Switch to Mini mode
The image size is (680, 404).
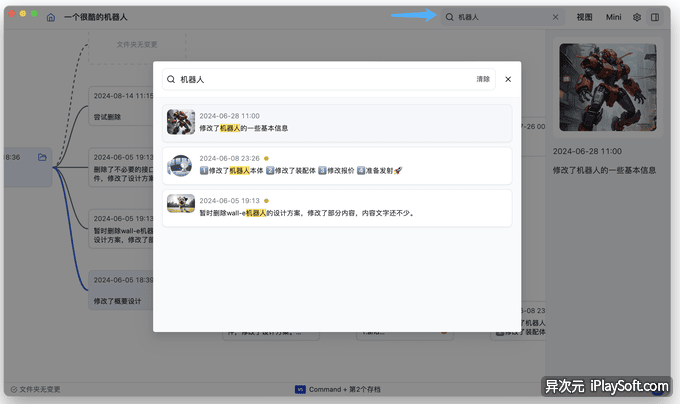(614, 17)
